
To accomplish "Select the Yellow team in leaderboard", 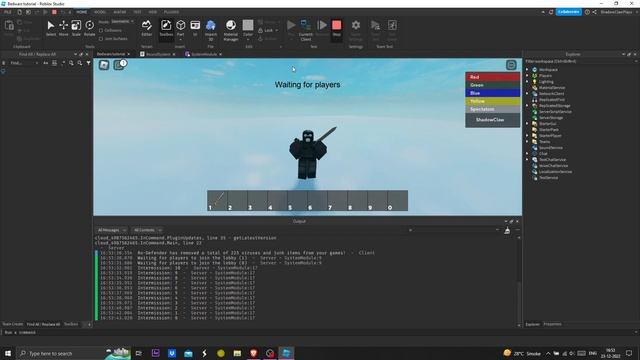I will pos(493,101).
